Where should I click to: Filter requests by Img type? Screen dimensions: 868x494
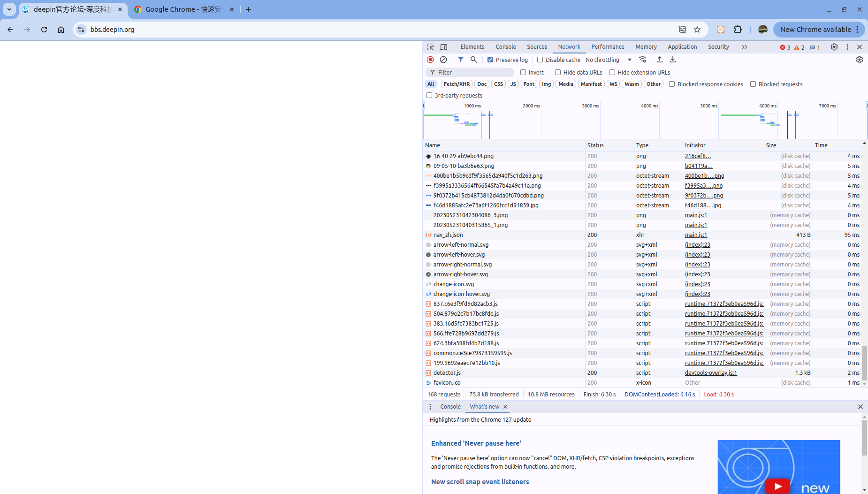click(546, 84)
